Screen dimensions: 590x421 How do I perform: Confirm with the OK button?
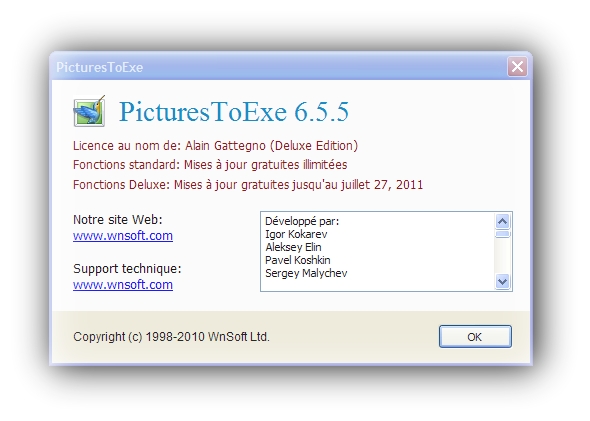pos(475,336)
